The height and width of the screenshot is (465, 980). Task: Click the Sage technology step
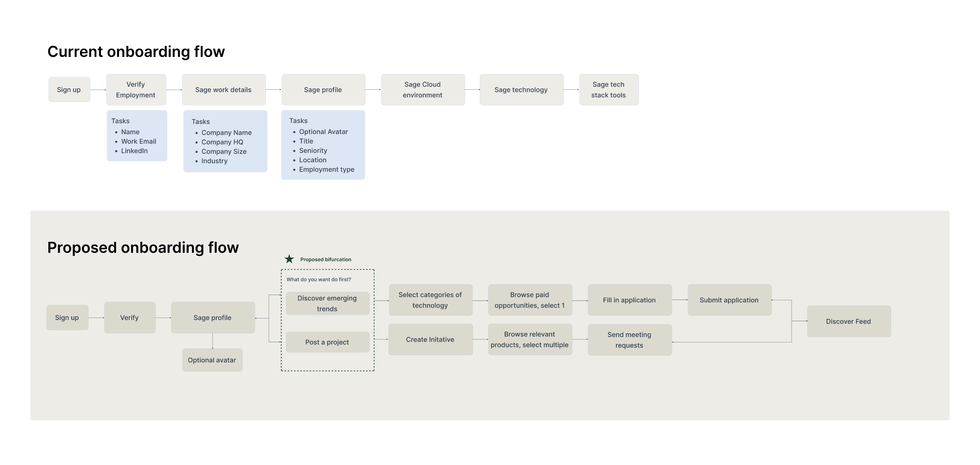[x=521, y=90]
